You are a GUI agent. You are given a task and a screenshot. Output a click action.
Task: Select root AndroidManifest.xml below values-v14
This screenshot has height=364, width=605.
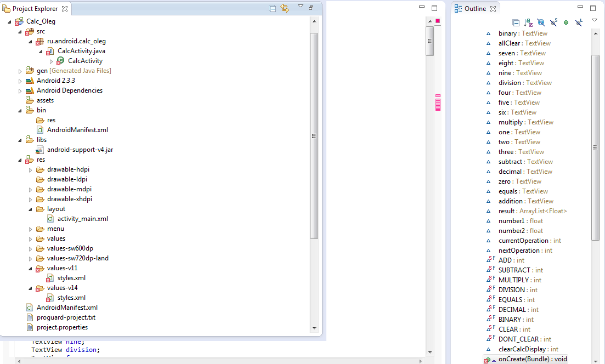pos(67,308)
